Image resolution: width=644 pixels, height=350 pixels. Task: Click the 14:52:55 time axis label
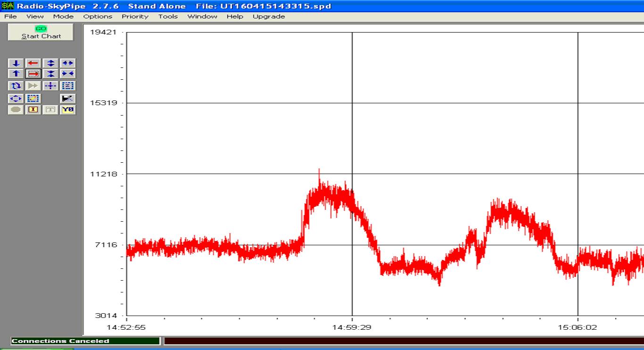click(x=126, y=327)
